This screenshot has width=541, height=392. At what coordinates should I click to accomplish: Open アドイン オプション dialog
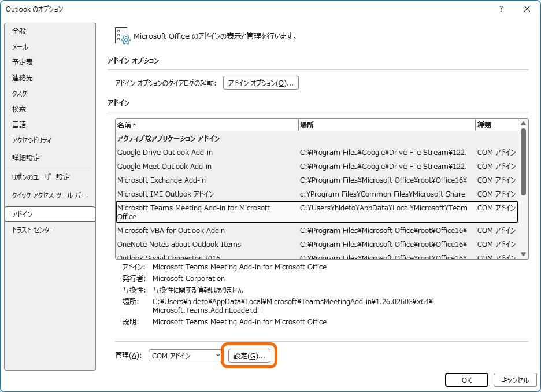pyautogui.click(x=261, y=82)
